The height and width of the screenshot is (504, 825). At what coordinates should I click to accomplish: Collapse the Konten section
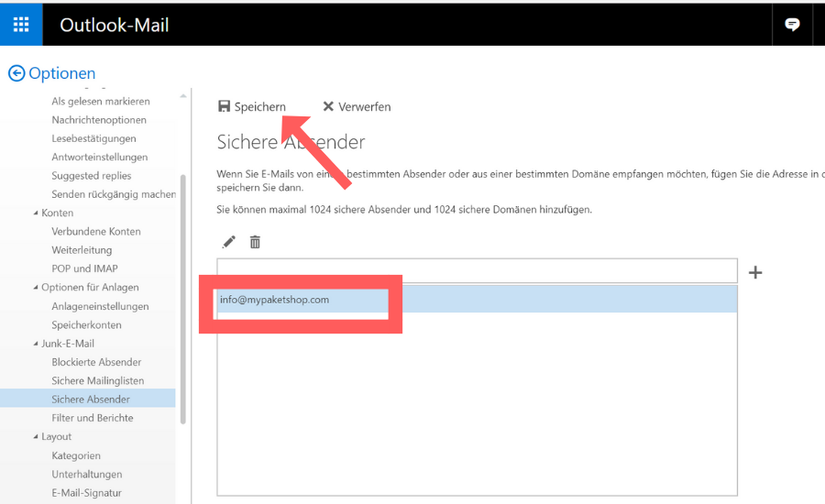[35, 214]
